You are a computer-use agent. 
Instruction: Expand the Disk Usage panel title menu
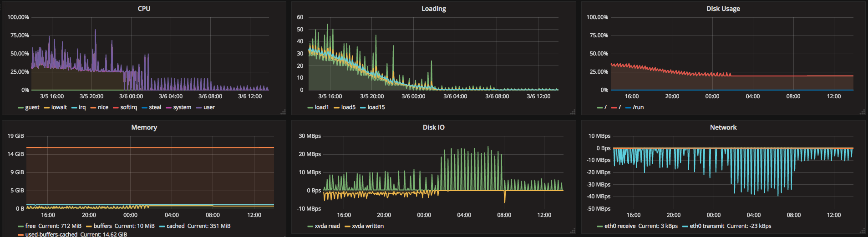click(723, 9)
